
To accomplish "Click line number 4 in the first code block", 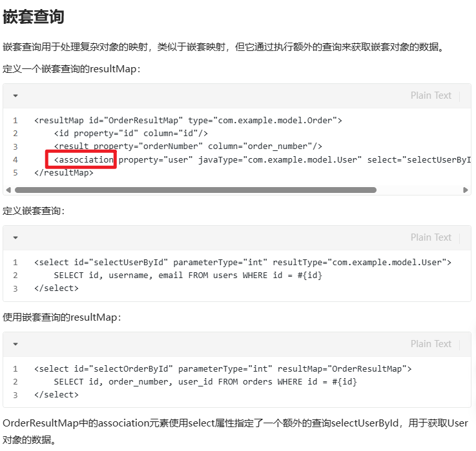I will pos(16,160).
